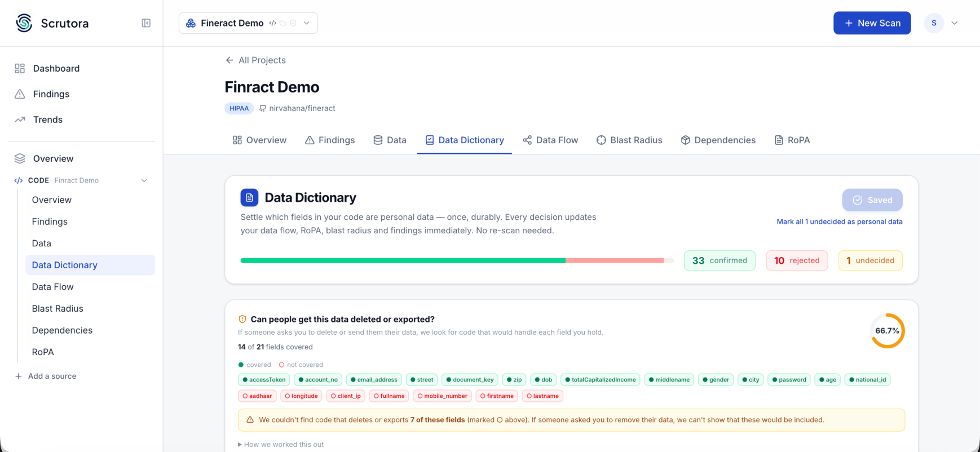
Task: Click the Saved button
Action: tap(872, 200)
